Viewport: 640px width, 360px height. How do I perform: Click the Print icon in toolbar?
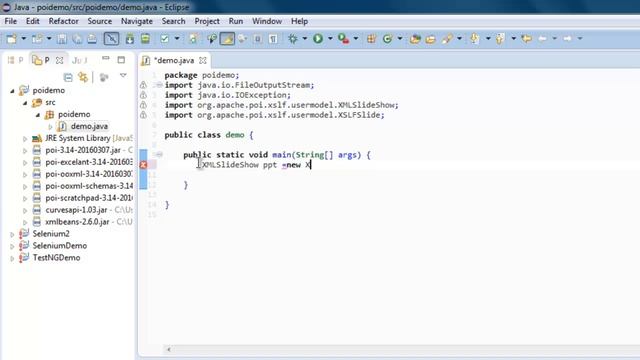(x=92, y=39)
